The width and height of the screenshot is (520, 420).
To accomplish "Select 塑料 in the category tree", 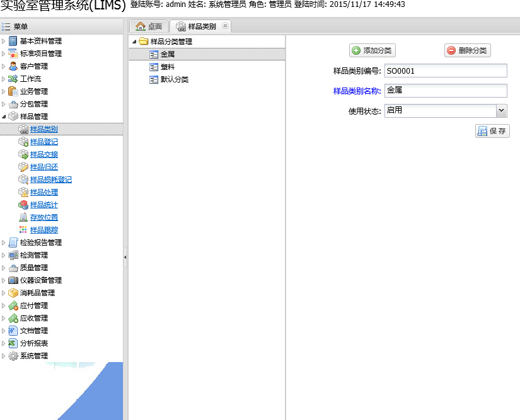I will (x=167, y=67).
